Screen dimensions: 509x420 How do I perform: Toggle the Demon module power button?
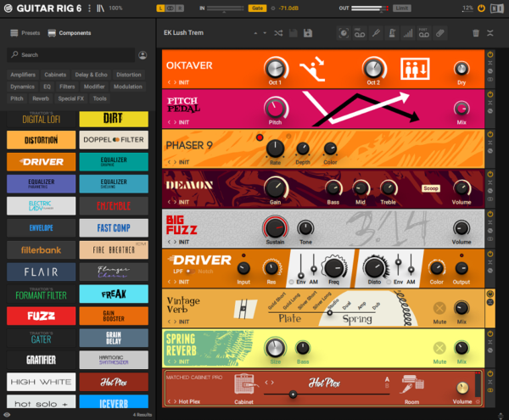point(490,174)
